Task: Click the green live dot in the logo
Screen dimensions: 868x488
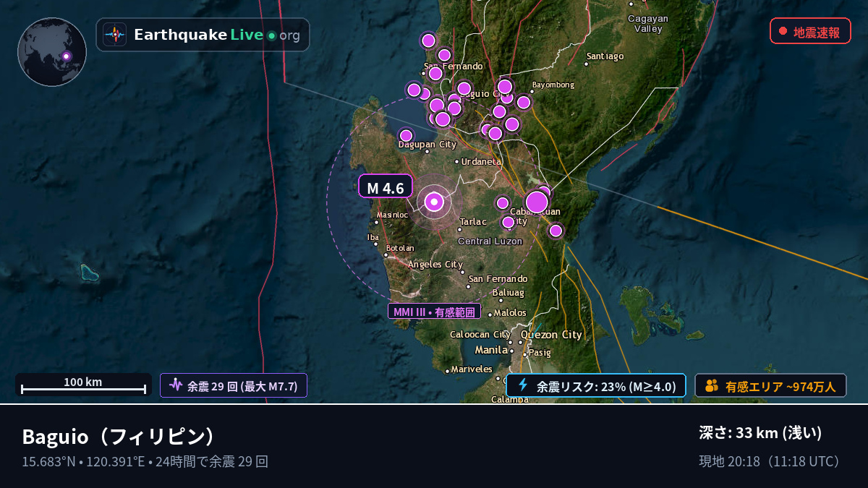Action: [271, 35]
